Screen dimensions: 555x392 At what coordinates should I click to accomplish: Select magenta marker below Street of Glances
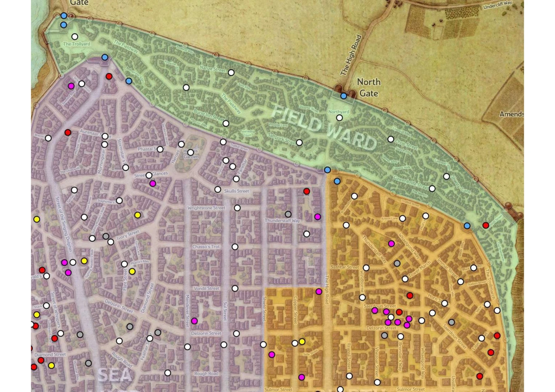(x=153, y=184)
